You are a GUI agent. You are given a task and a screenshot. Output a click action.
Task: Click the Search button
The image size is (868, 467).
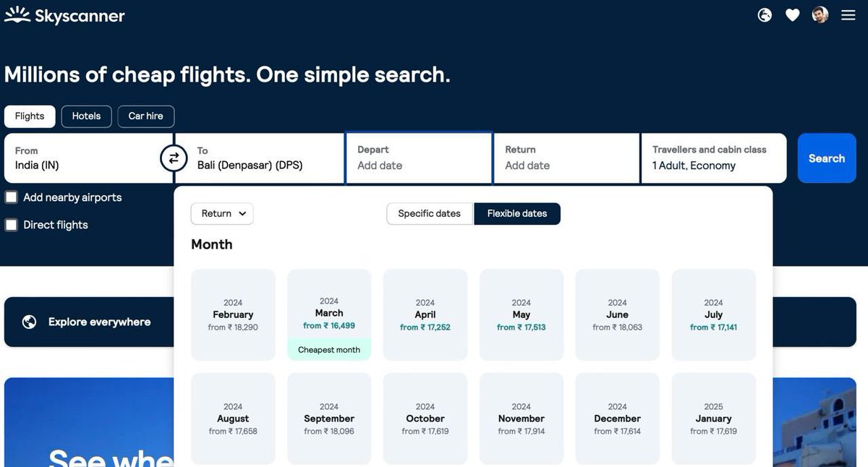(x=826, y=158)
